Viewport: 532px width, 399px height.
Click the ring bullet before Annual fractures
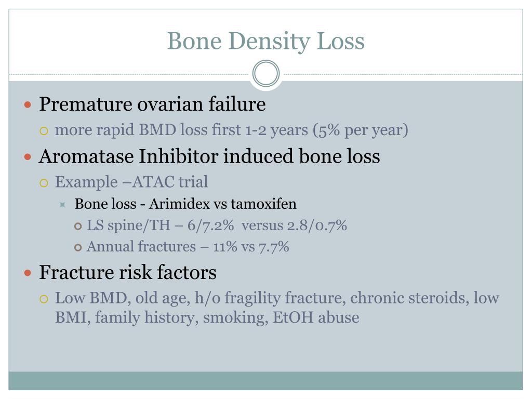tap(78, 248)
